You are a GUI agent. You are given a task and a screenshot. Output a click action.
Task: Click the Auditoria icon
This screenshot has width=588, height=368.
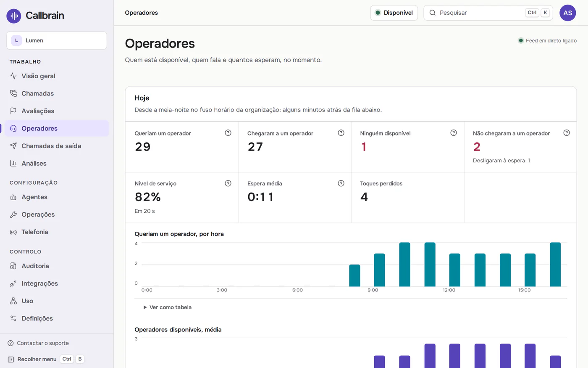tap(13, 266)
